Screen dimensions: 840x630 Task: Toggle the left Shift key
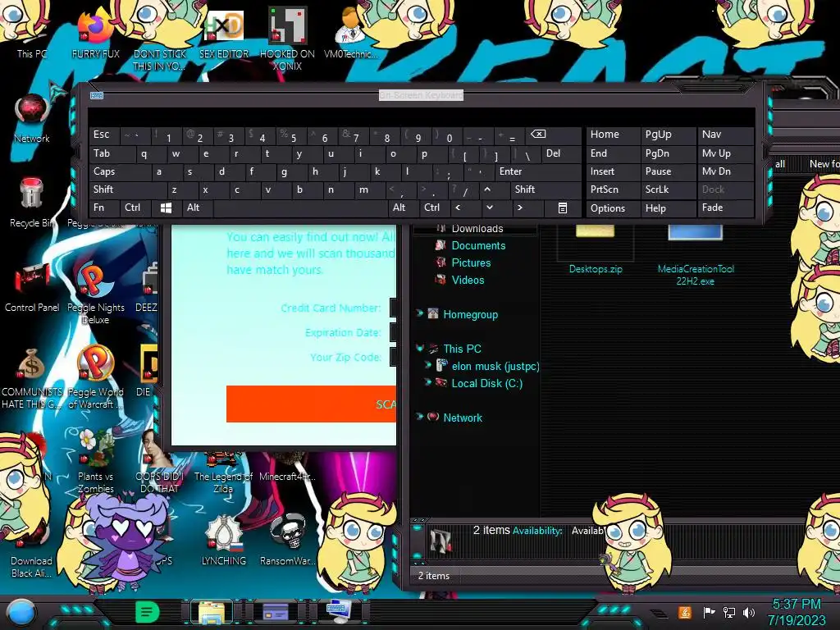tap(127, 189)
